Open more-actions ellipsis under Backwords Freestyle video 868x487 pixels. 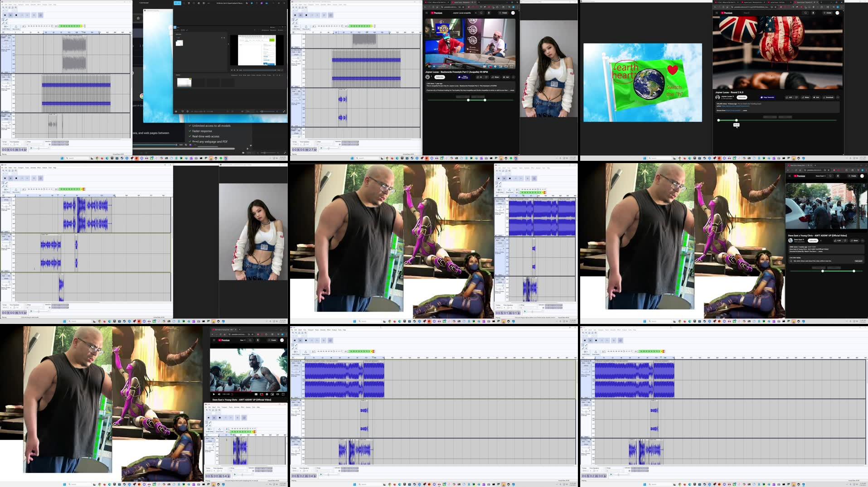coord(513,77)
